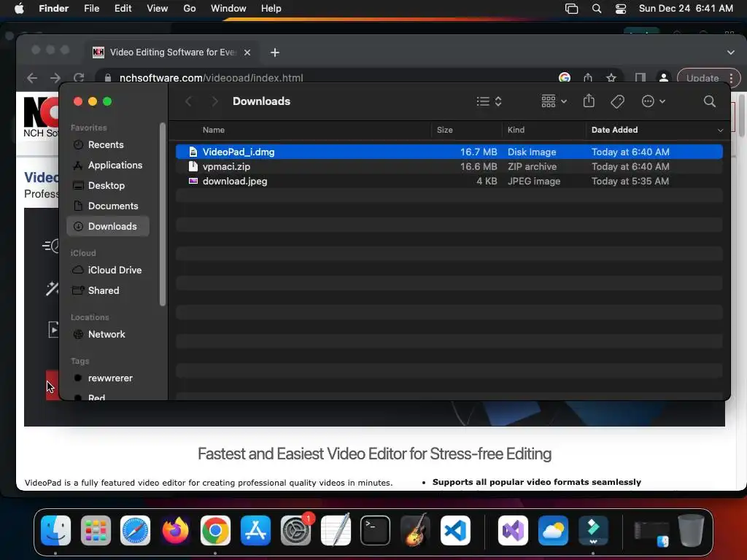Image resolution: width=747 pixels, height=560 pixels.
Task: Open Firefox from the Dock
Action: tap(175, 530)
